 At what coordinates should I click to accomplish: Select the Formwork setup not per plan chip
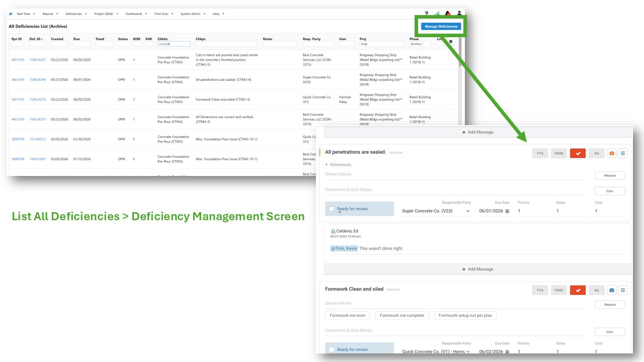click(x=465, y=315)
